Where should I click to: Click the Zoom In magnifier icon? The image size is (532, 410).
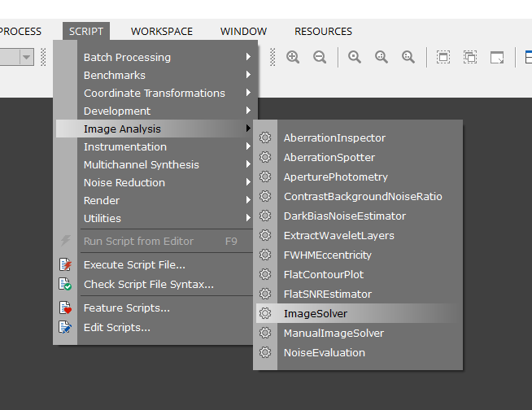(293, 57)
